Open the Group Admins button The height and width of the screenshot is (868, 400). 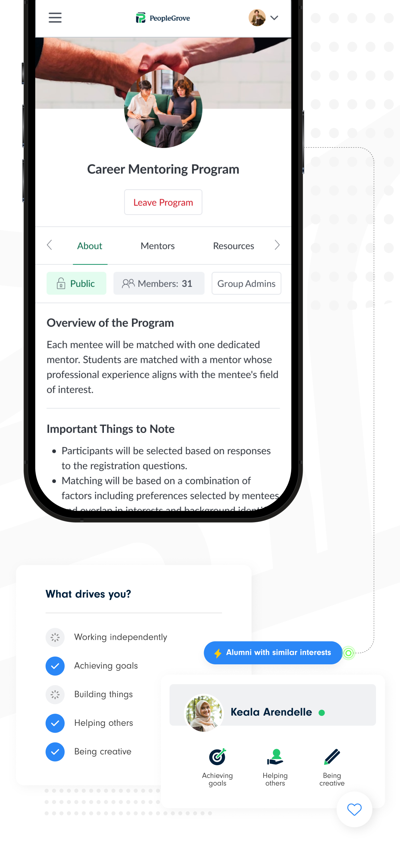[247, 283]
